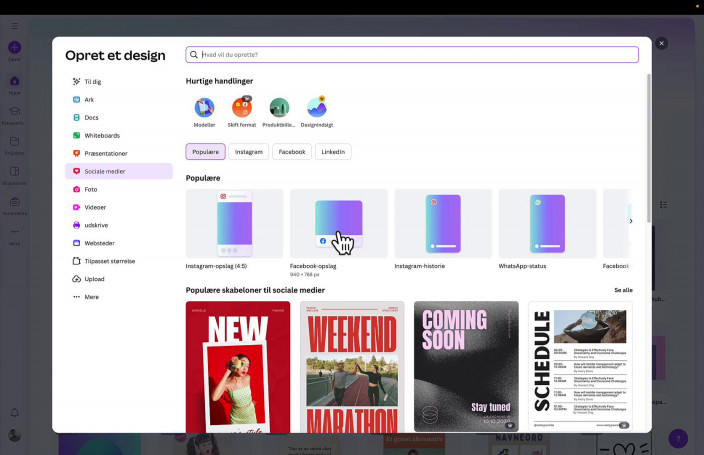Open the Coming Soon template

[466, 366]
